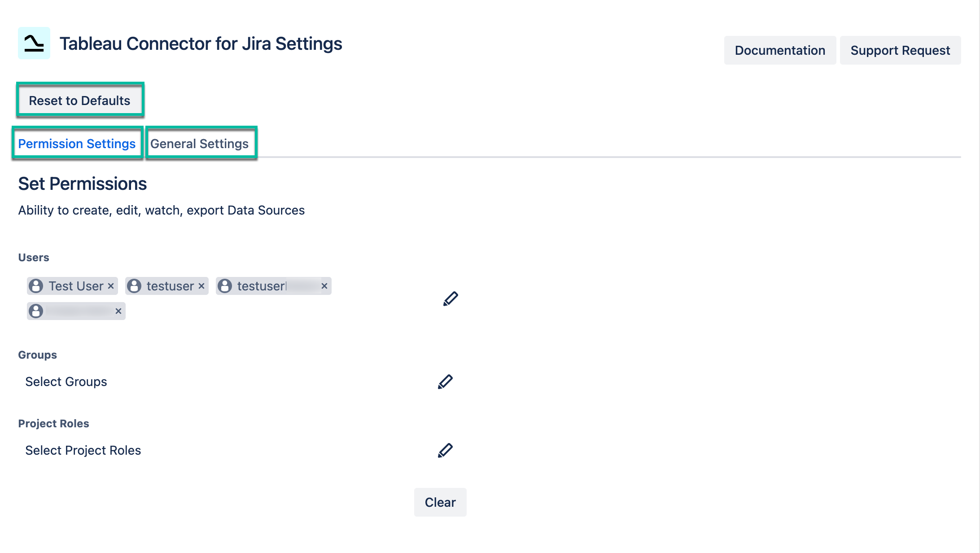Remove the third user chip with its ×

coord(324,286)
